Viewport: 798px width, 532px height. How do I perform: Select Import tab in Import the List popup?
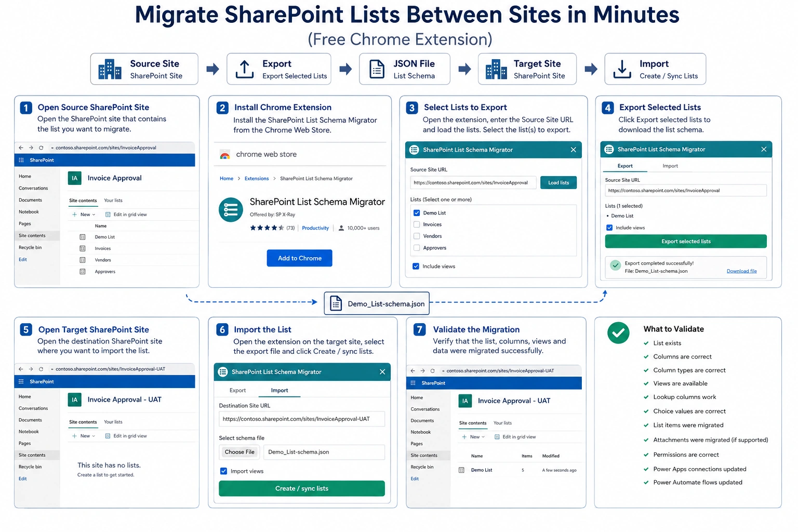(280, 391)
